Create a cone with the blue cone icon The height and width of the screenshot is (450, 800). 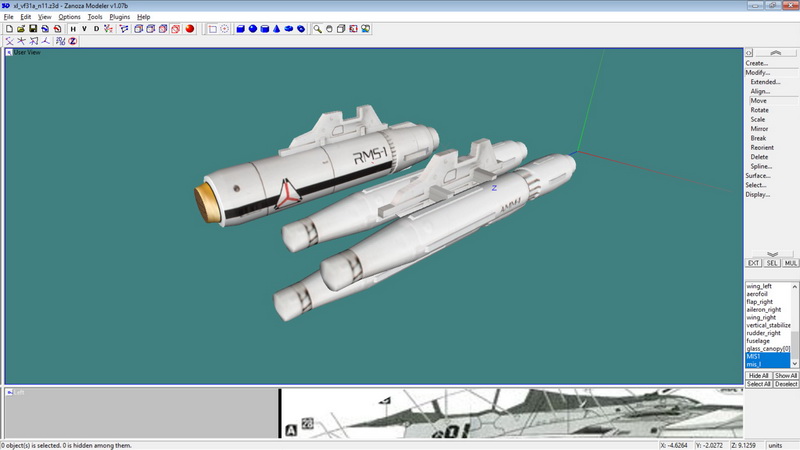point(277,29)
